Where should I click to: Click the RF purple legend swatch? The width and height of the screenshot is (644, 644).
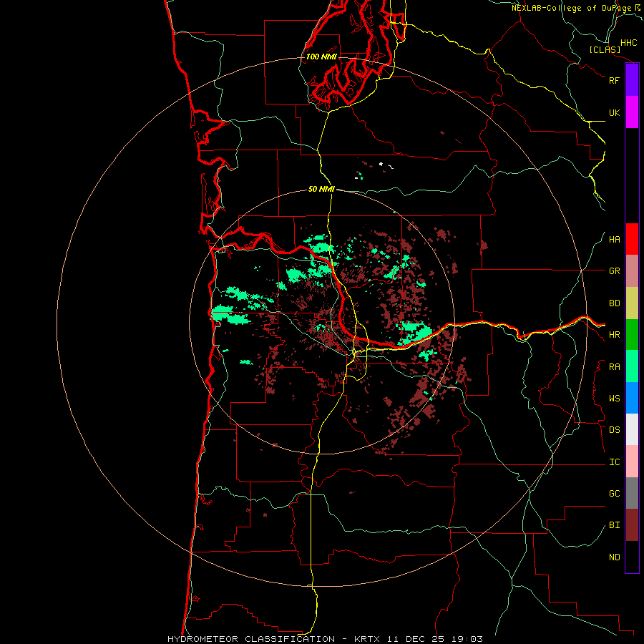(x=632, y=80)
